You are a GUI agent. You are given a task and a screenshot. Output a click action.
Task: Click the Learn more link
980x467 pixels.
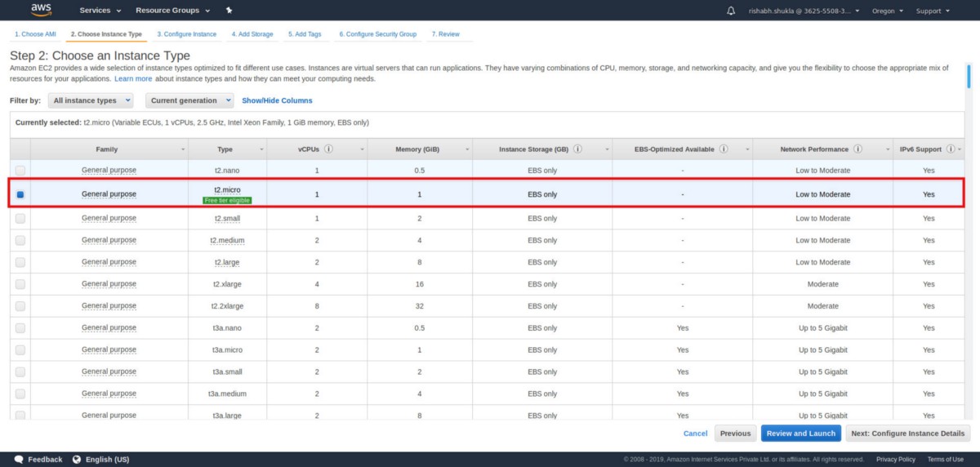[133, 79]
